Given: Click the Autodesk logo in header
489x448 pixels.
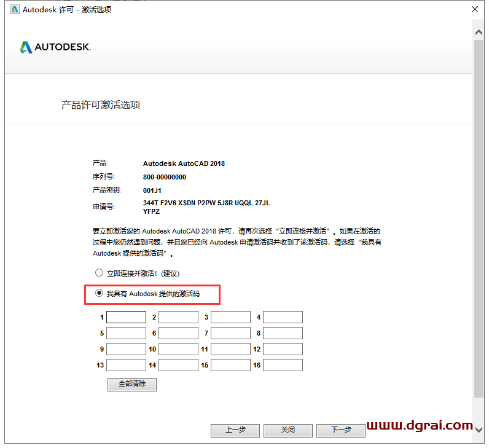Looking at the screenshot, I should 55,47.
